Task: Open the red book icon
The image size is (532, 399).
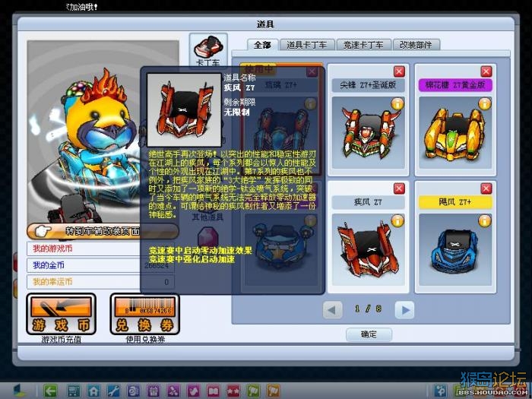Action: pyautogui.click(x=214, y=391)
